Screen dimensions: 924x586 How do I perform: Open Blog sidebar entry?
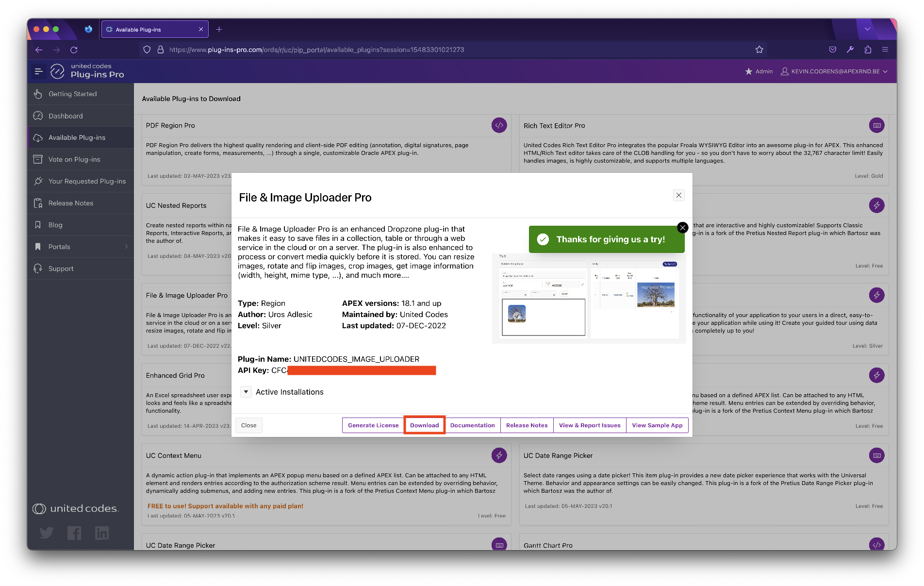[81, 225]
